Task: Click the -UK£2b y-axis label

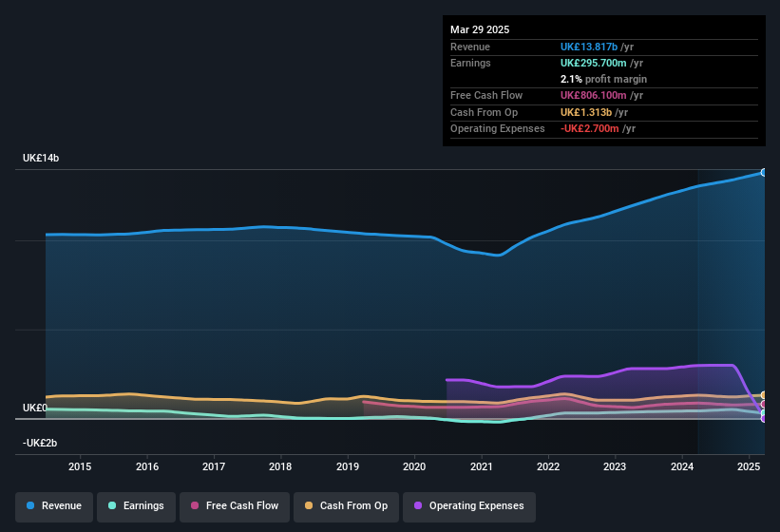Action: point(40,443)
